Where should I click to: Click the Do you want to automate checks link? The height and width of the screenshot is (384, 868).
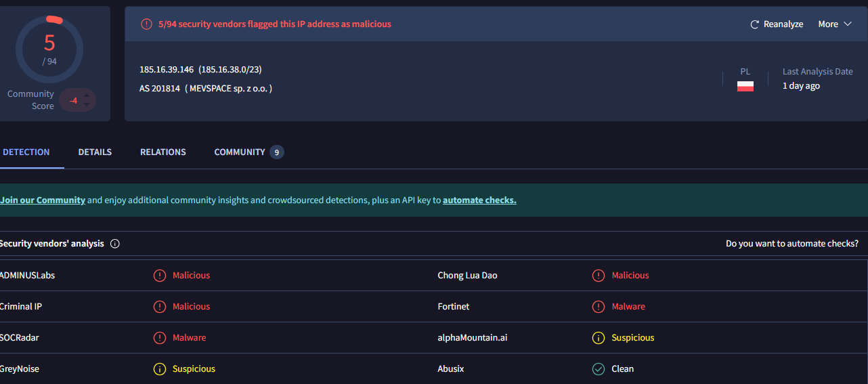point(791,244)
